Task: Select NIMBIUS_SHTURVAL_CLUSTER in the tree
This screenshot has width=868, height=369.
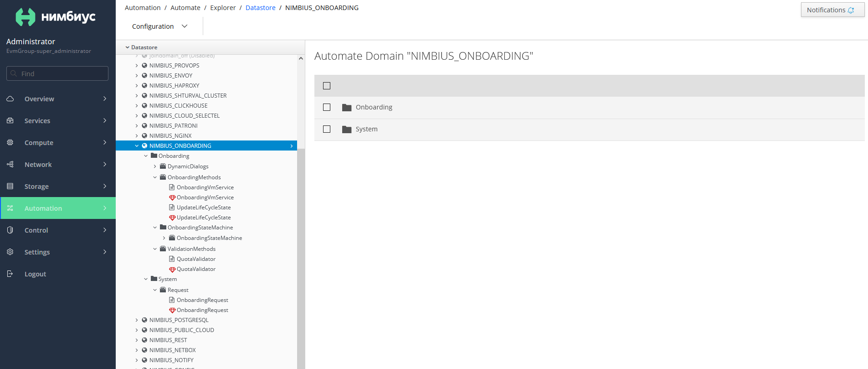Action: tap(188, 95)
